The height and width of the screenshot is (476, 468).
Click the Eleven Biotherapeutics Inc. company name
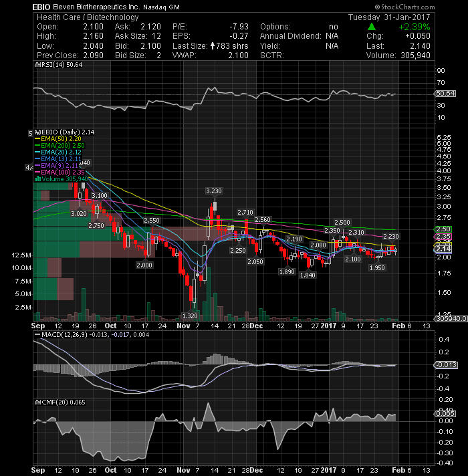pyautogui.click(x=96, y=7)
